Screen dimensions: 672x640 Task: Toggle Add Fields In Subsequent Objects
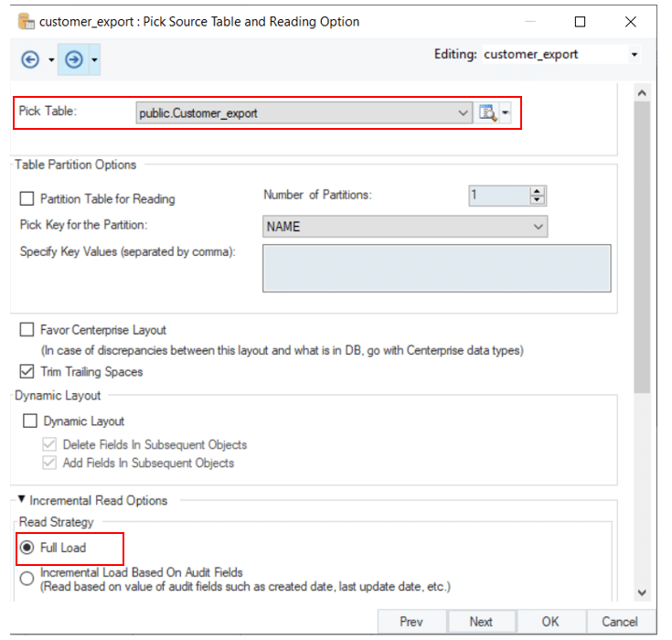click(x=49, y=463)
